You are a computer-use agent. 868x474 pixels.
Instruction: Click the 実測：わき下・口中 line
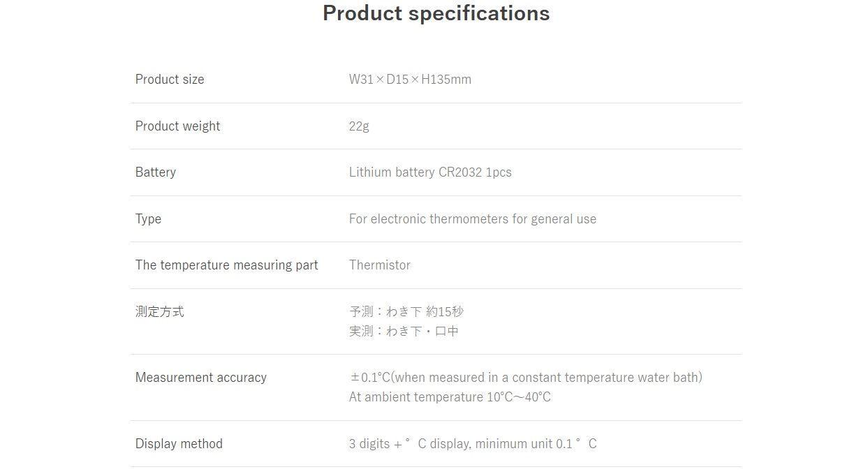[404, 332]
